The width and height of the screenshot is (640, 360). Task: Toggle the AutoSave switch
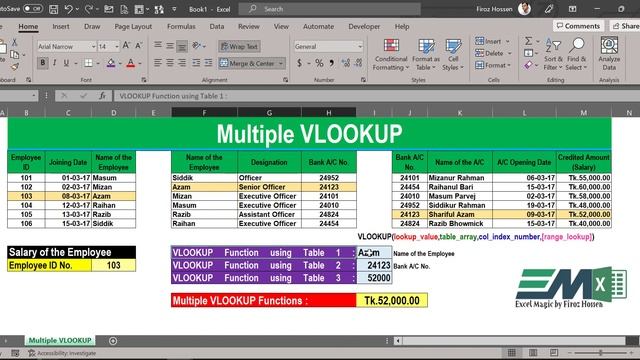click(x=32, y=9)
